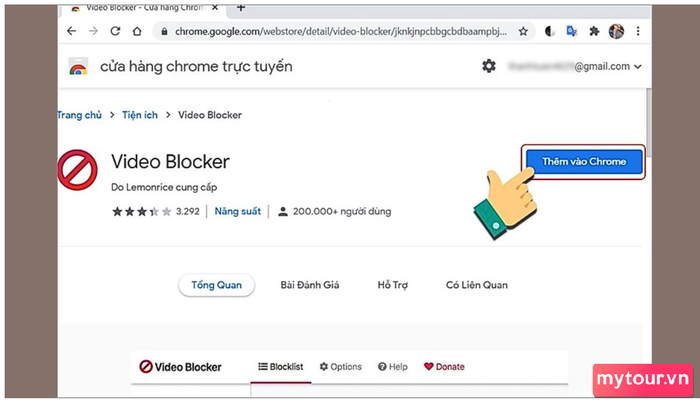This screenshot has height=405, width=700.
Task: Select the Hỗ Trợ tab
Action: tap(392, 285)
